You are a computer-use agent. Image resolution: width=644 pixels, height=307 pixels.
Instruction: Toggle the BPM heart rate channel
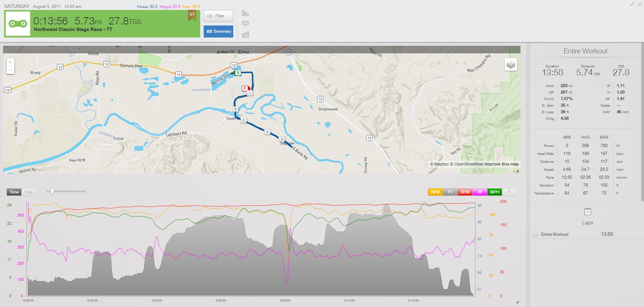pos(465,192)
